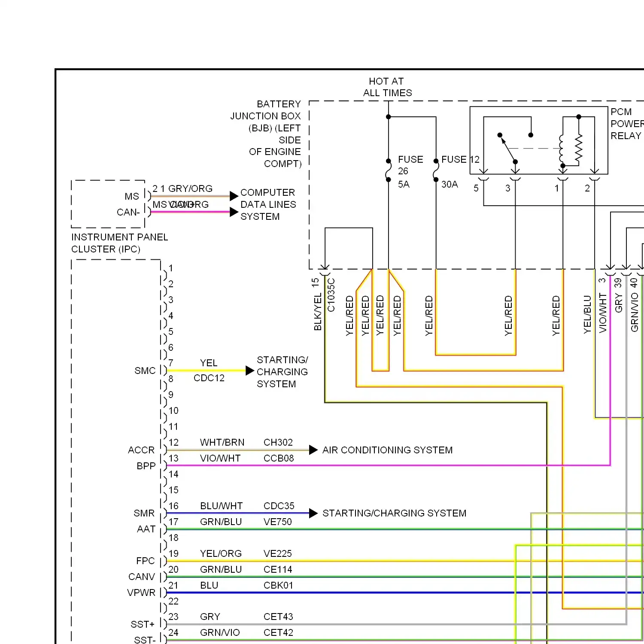This screenshot has width=644, height=644.
Task: Select the 5A fuse rating text
Action: coord(404,184)
